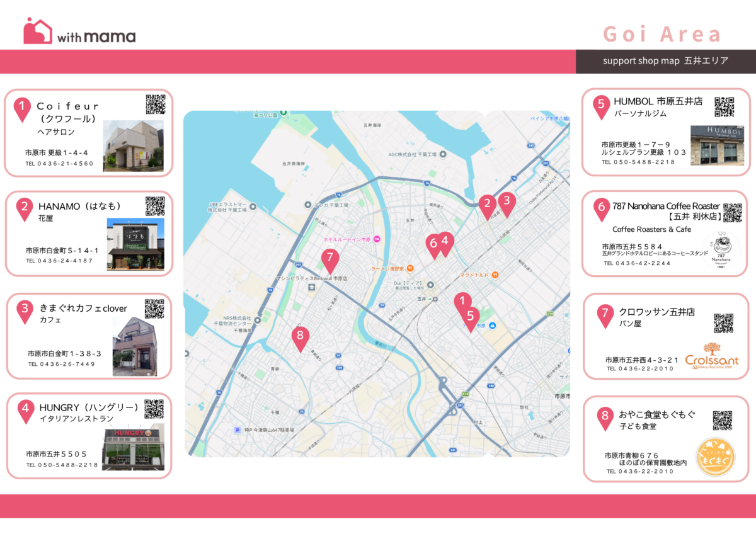
Task: Click the number 1 pin in Coifeur card
Action: (x=23, y=110)
